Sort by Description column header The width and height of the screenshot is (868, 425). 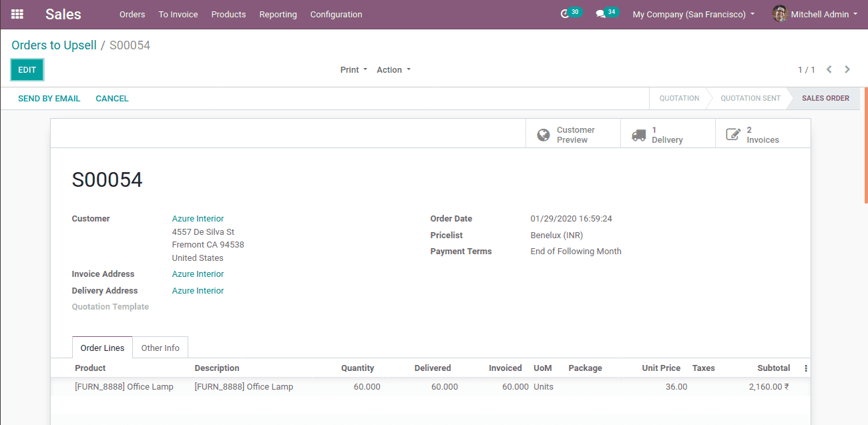coord(217,368)
